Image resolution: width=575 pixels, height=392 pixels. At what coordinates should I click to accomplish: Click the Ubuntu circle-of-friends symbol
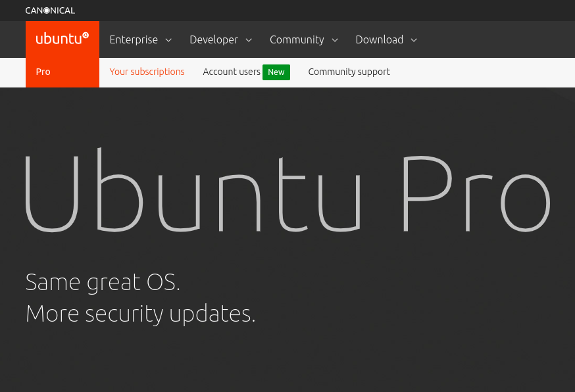(86, 35)
